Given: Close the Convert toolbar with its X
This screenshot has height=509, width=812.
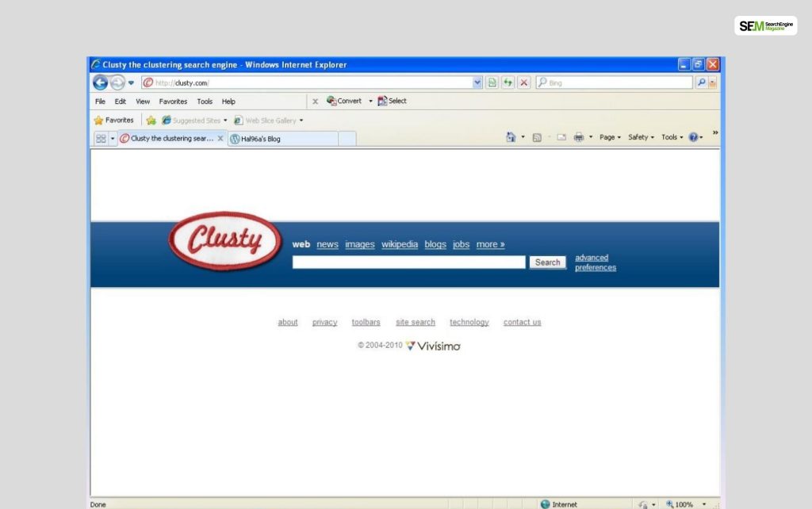Looking at the screenshot, I should (315, 101).
